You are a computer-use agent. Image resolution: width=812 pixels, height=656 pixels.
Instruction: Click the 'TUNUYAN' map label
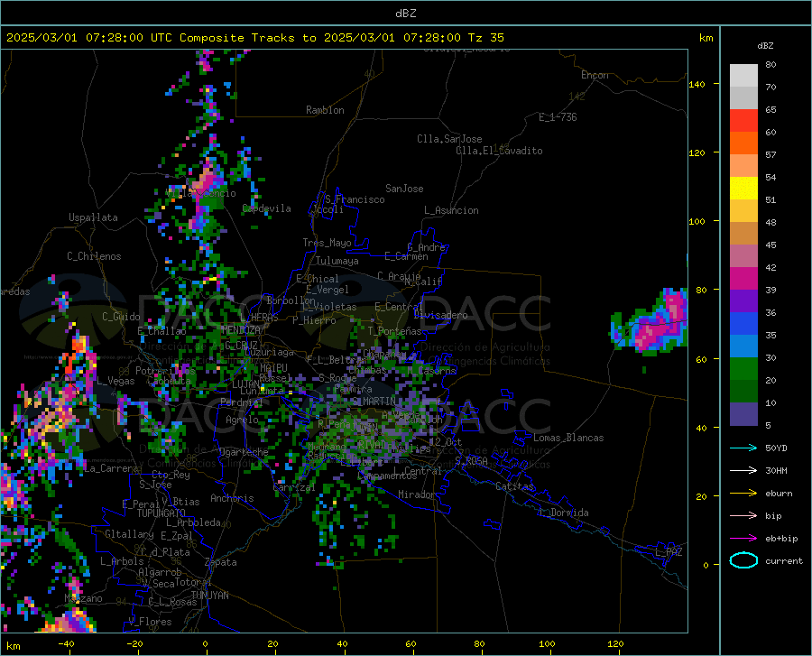click(209, 595)
